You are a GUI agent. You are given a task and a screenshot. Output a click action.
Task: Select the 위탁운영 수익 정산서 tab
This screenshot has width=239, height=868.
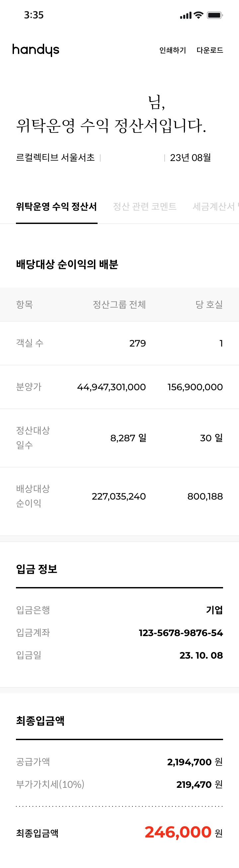[x=56, y=206]
